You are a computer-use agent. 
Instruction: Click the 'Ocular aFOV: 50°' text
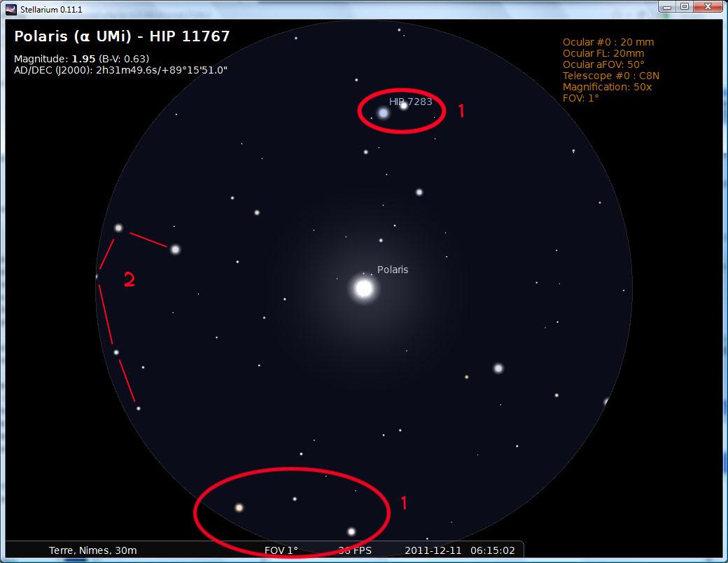[x=603, y=64]
